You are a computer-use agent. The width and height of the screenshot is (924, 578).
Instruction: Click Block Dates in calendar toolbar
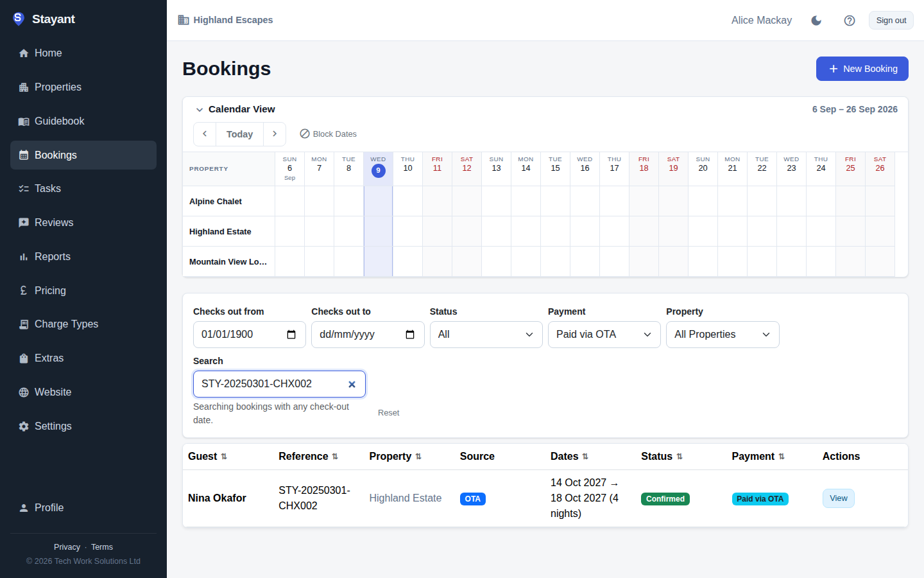coord(328,134)
